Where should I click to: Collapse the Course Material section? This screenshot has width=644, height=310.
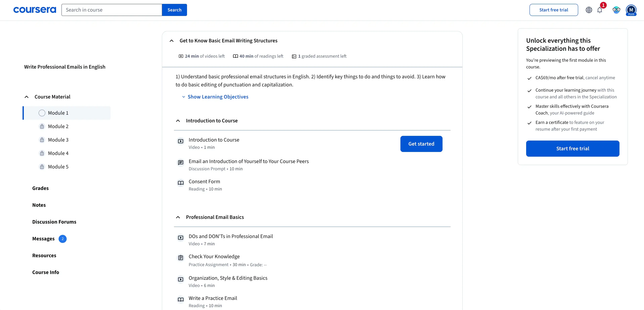point(27,97)
